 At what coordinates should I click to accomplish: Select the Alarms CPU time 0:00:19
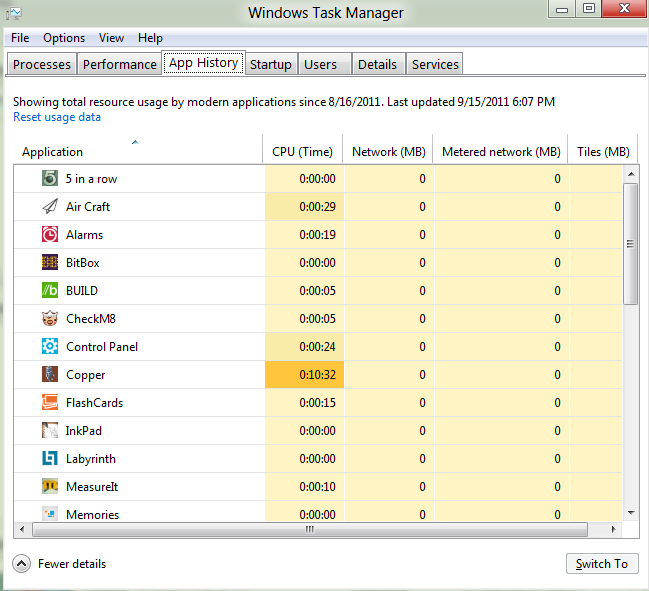click(x=304, y=235)
